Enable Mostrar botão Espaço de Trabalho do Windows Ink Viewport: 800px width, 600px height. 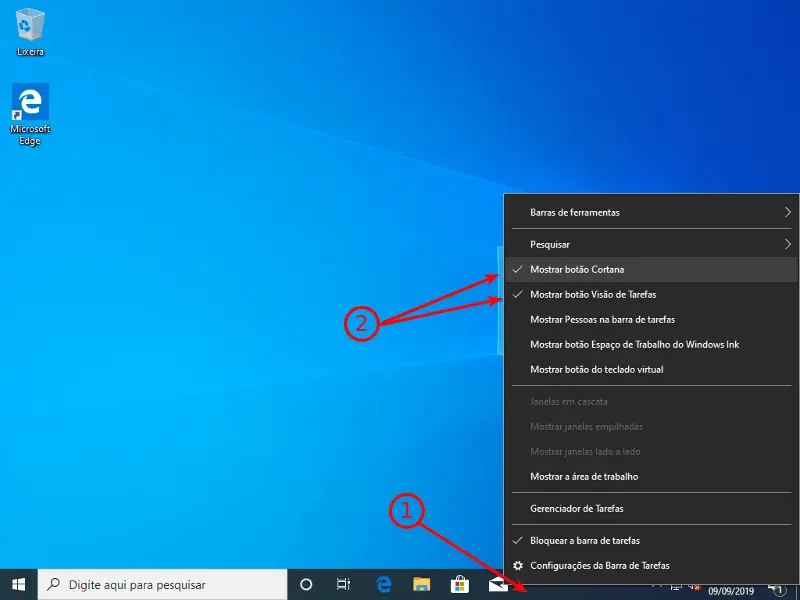[x=652, y=344]
